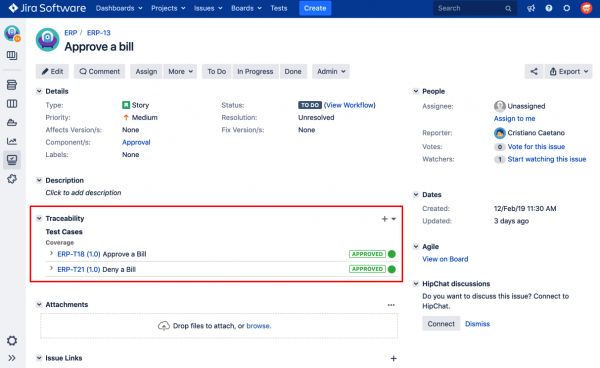This screenshot has width=600, height=368.
Task: Open the Attachments ellipsis menu
Action: [391, 305]
